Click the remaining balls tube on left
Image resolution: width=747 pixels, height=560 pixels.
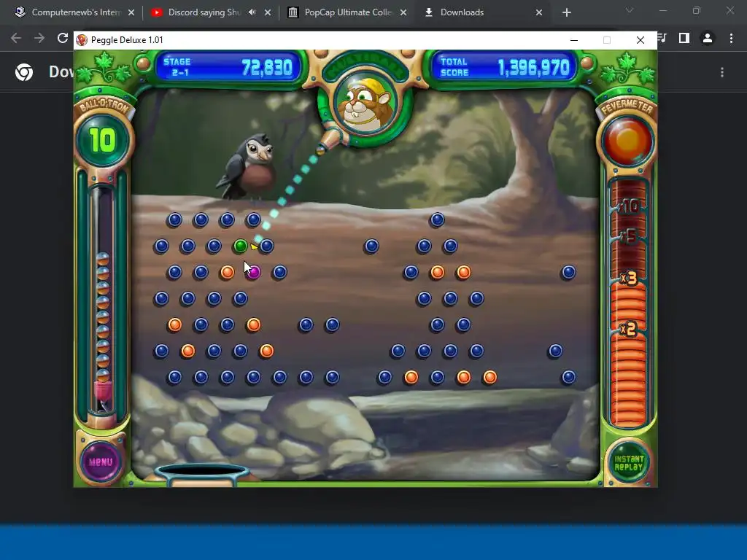pos(102,300)
